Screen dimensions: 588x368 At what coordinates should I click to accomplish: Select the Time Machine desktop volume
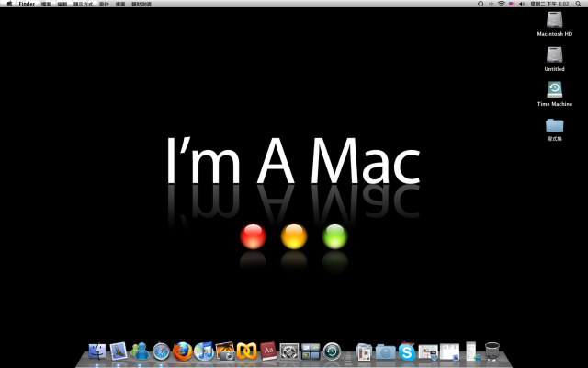click(555, 94)
